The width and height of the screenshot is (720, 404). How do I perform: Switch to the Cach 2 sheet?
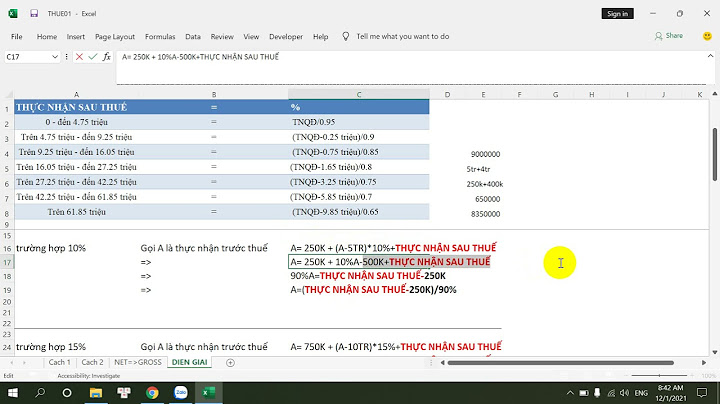coord(92,362)
